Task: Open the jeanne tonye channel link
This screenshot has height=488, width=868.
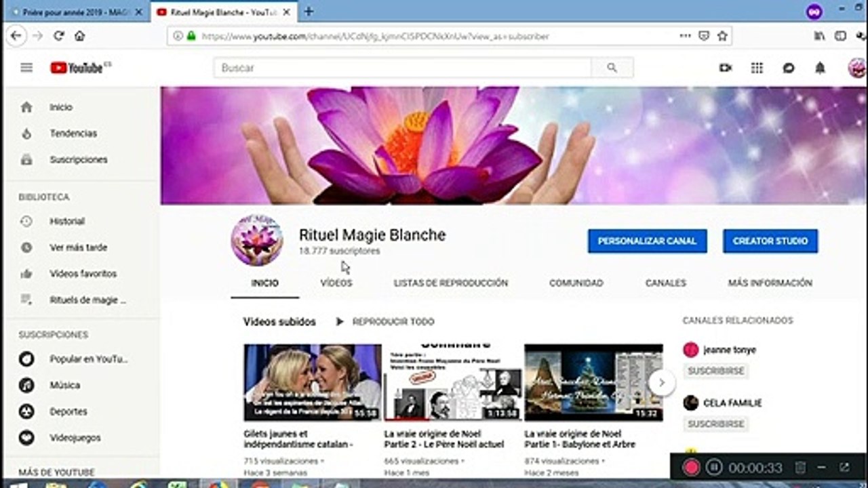Action: coord(730,350)
